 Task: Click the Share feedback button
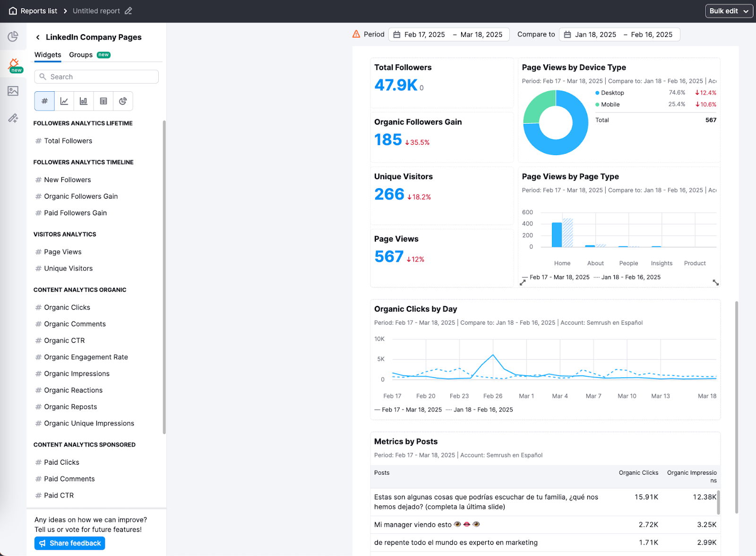(69, 543)
